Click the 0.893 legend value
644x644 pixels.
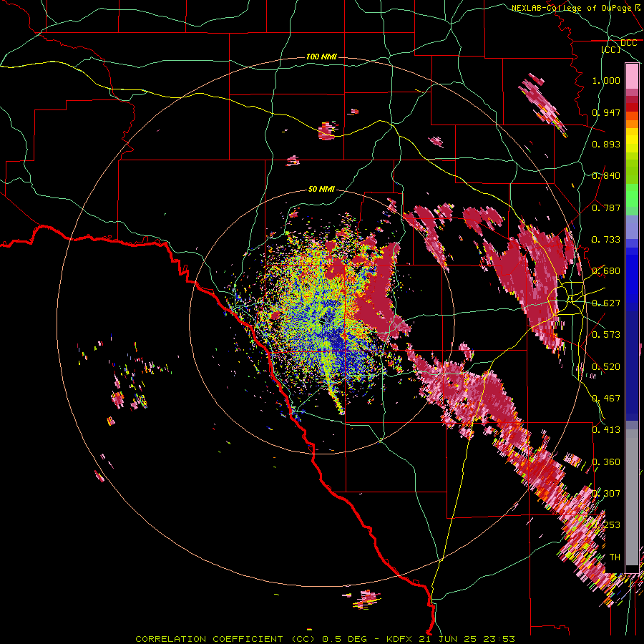pyautogui.click(x=606, y=144)
